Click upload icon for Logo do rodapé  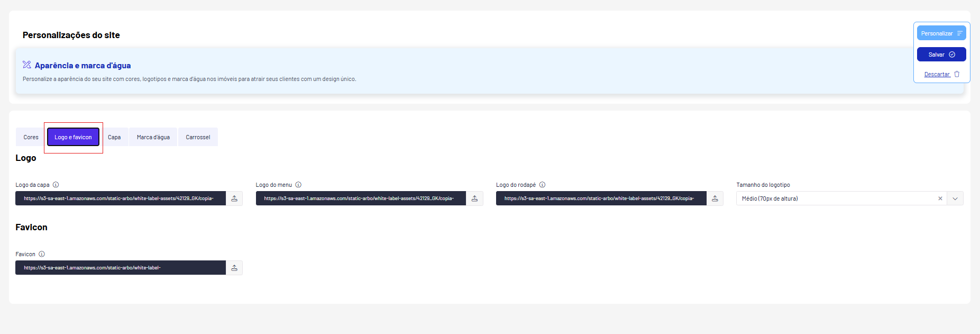tap(715, 198)
